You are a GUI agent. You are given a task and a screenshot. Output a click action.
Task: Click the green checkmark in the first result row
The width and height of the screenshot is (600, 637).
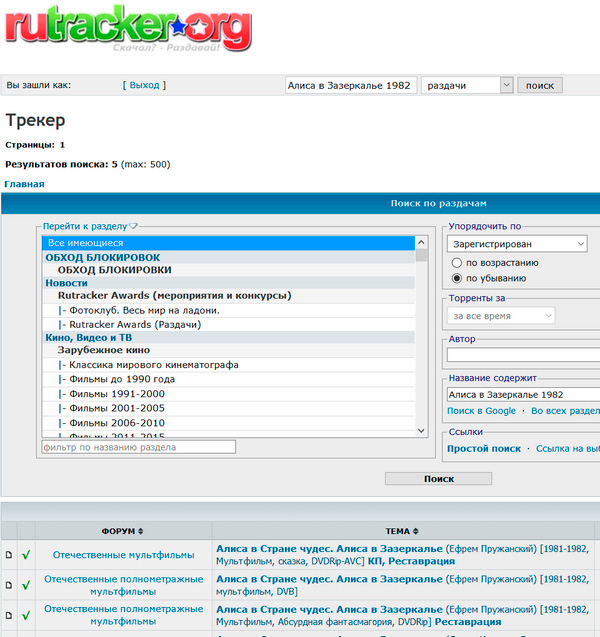[27, 555]
